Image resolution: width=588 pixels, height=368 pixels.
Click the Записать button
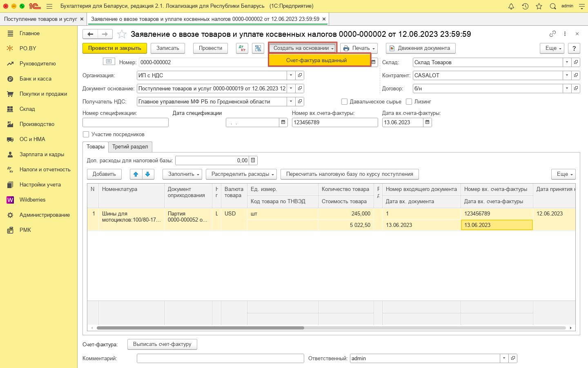click(x=168, y=48)
